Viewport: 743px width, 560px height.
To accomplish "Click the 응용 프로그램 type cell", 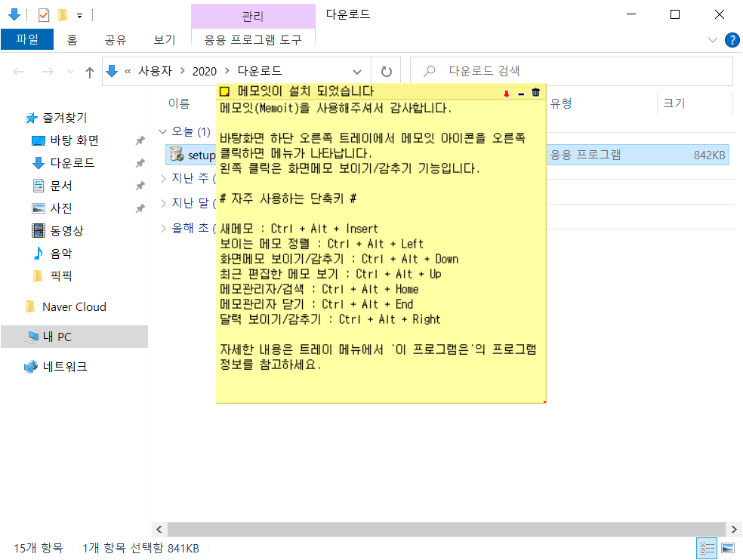I will coord(585,155).
